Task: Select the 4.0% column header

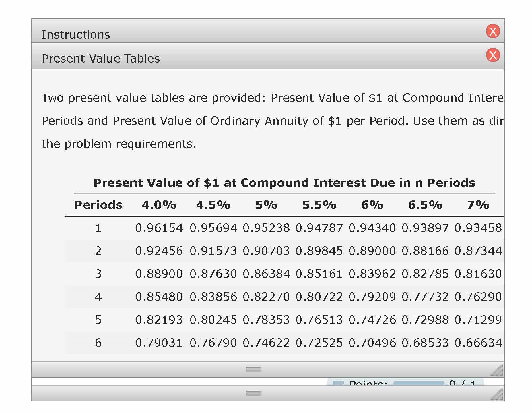Action: click(x=159, y=205)
